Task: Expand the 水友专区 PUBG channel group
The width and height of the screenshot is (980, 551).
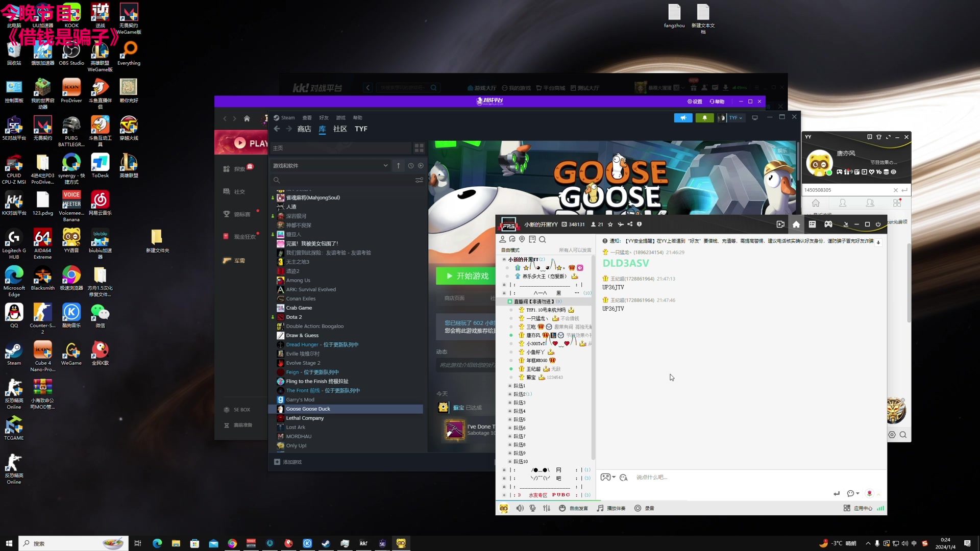Action: click(504, 495)
